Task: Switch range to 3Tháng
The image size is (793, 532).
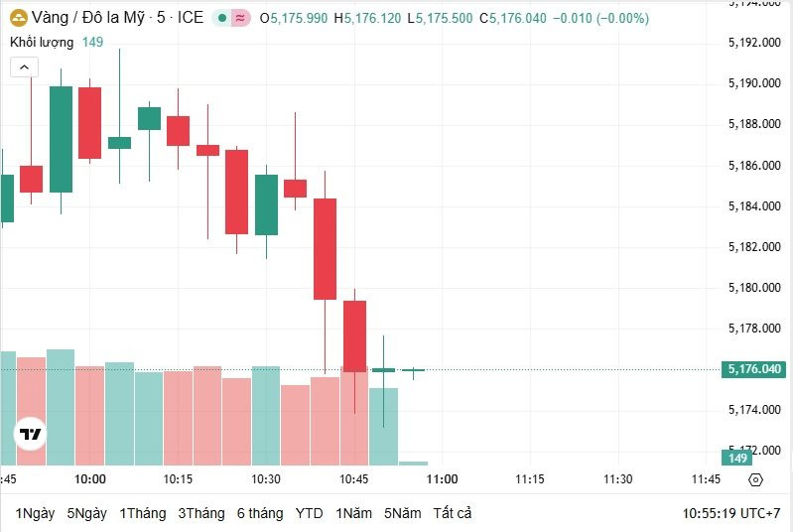Action: point(201,513)
